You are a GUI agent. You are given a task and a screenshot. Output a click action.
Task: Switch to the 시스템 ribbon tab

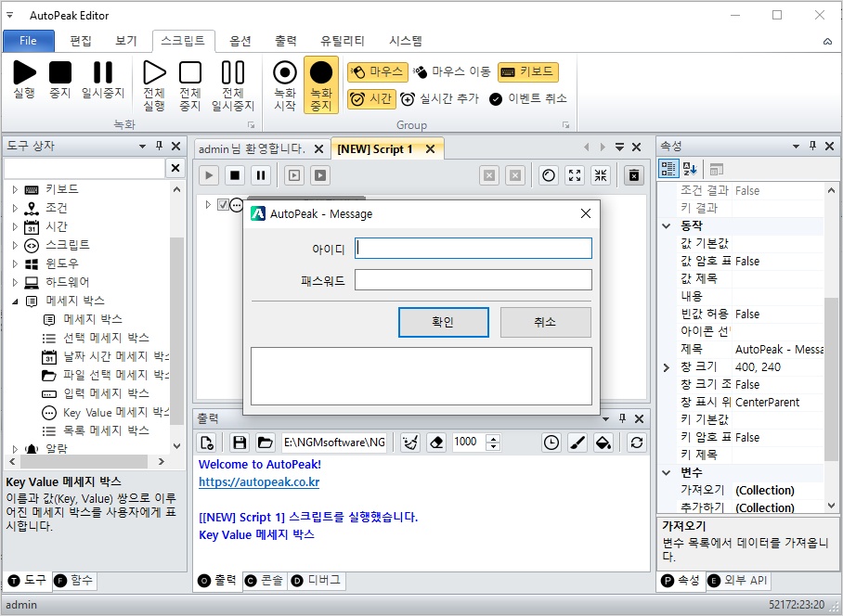[x=406, y=41]
